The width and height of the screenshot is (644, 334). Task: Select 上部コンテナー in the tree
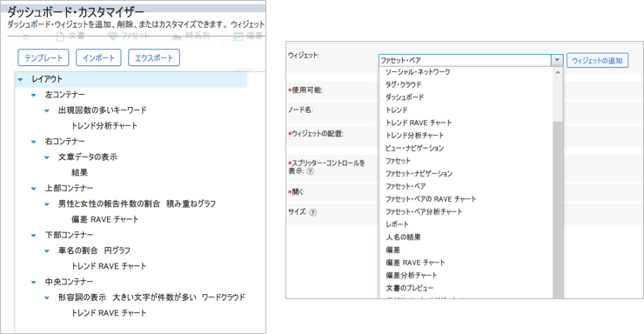pyautogui.click(x=69, y=189)
